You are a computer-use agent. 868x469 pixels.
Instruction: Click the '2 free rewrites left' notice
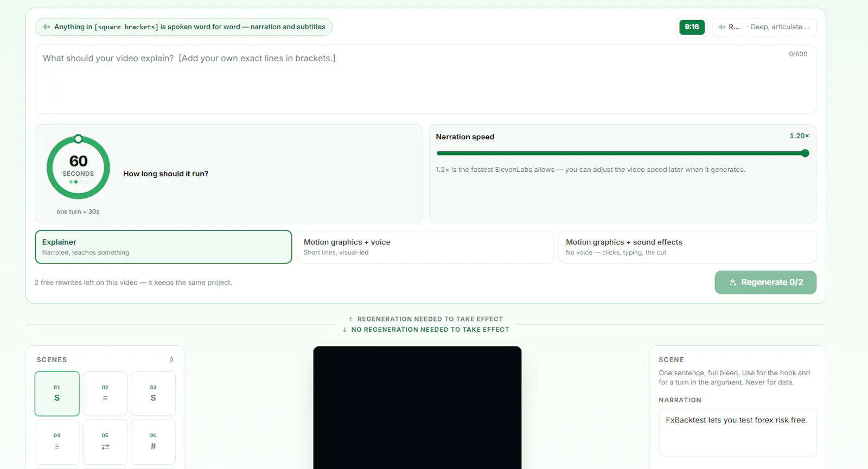point(133,282)
